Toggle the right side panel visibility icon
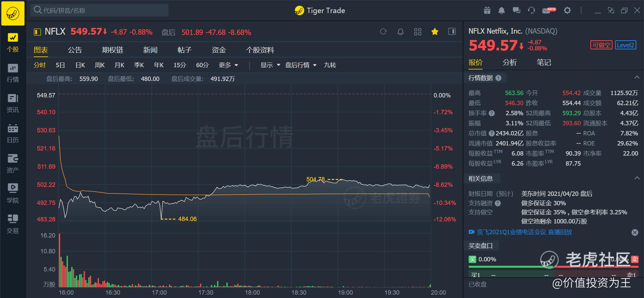This screenshot has width=644, height=298. [452, 32]
